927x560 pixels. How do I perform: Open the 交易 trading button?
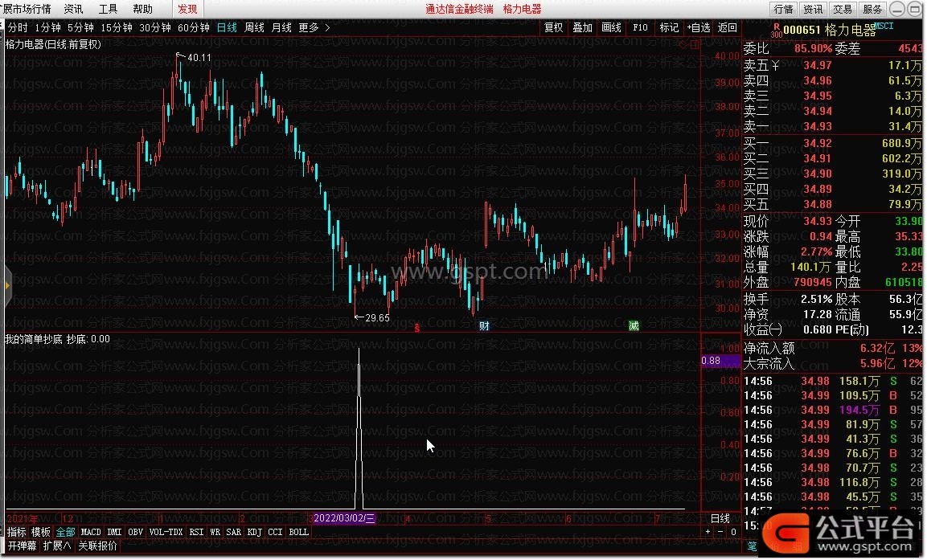pos(843,9)
